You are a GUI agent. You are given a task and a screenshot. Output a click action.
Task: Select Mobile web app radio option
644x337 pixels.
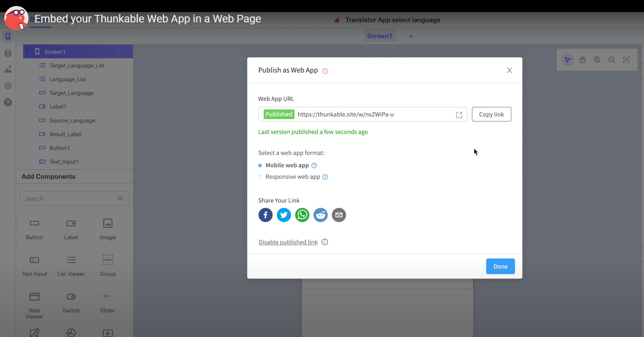(260, 165)
